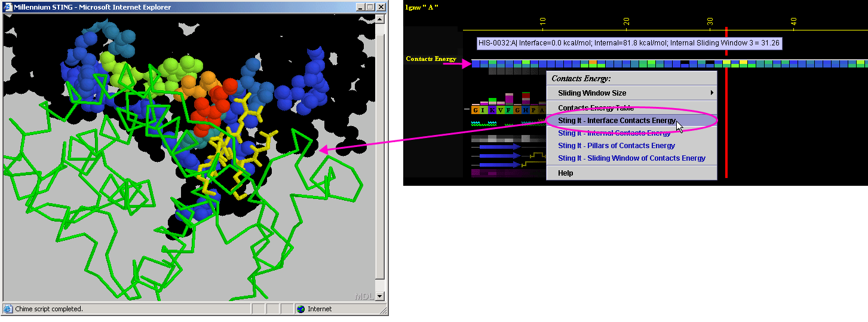This screenshot has width=868, height=322.
Task: Expand the Sliding Window Size submenu arrow
Action: 711,93
